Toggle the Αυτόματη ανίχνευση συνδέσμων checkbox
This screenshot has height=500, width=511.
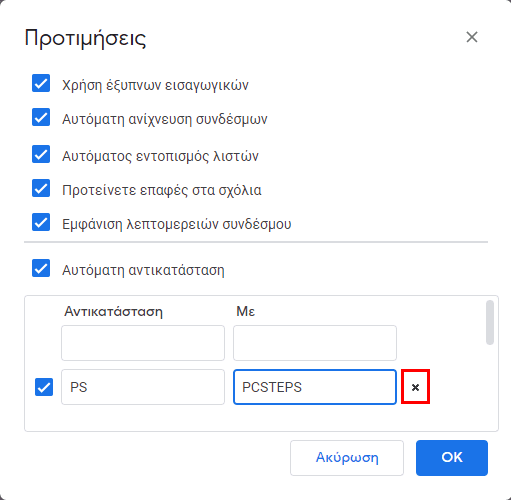41,117
